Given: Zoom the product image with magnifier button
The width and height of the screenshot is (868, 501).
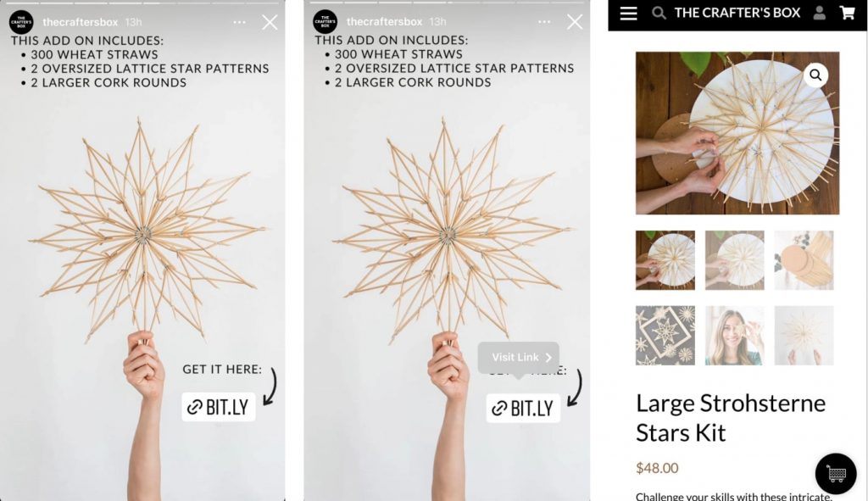Looking at the screenshot, I should coord(815,75).
